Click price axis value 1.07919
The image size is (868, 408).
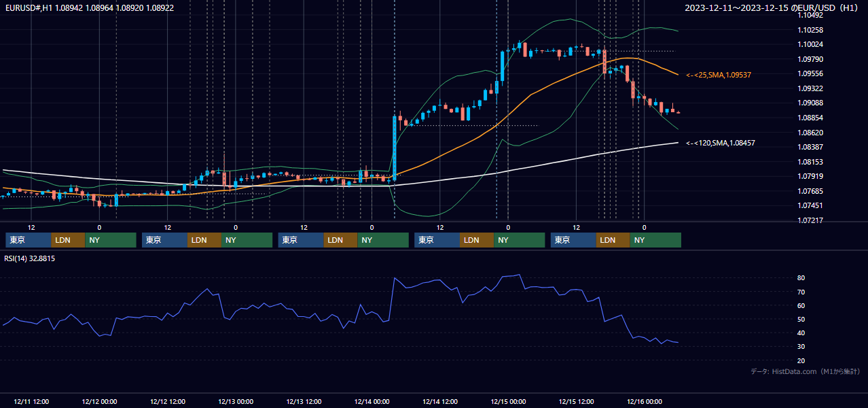(x=811, y=176)
